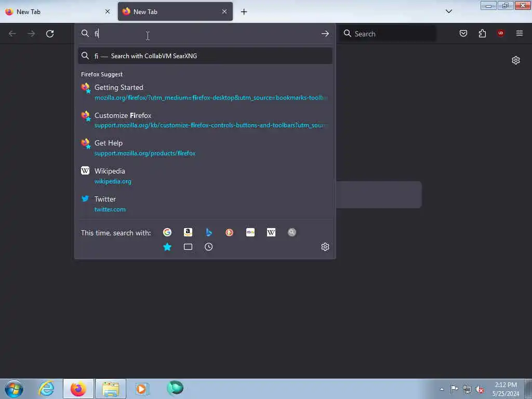Search open tabs using the tab icon
The height and width of the screenshot is (399, 532).
coord(188,247)
